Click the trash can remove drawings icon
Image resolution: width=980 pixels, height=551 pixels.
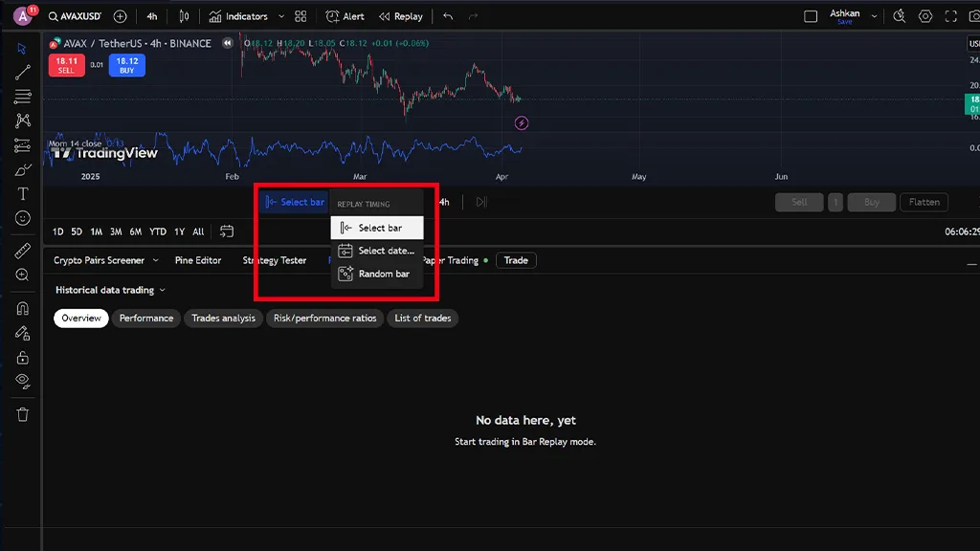(x=23, y=414)
